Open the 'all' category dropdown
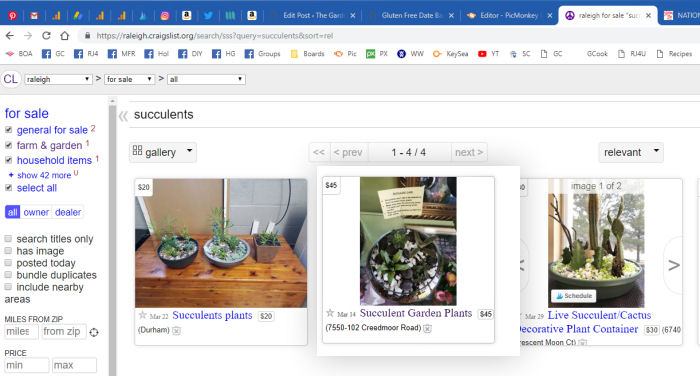 (x=206, y=79)
